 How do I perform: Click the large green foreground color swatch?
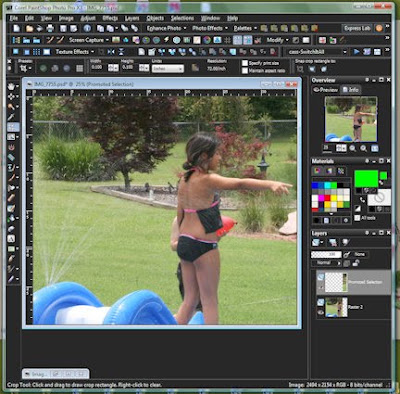tap(366, 179)
